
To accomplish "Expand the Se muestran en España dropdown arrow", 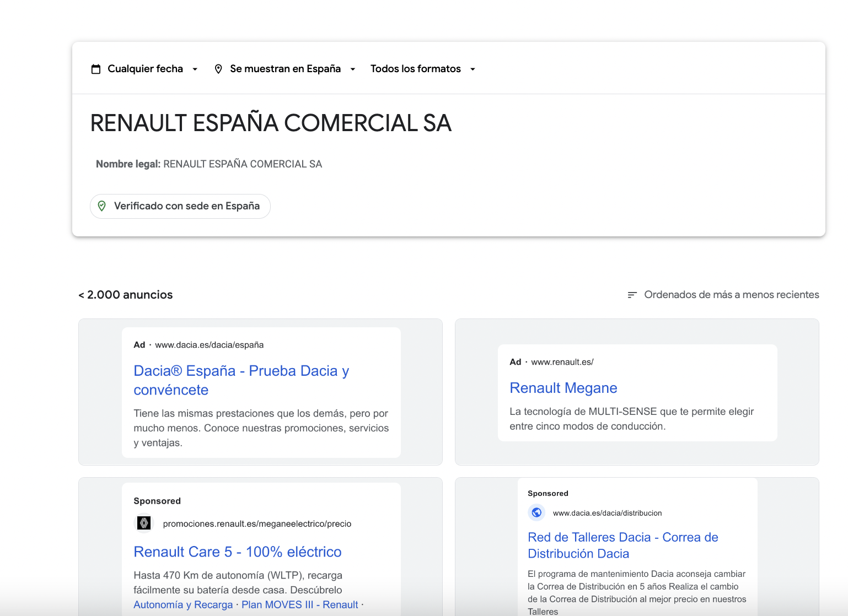I will coord(353,69).
